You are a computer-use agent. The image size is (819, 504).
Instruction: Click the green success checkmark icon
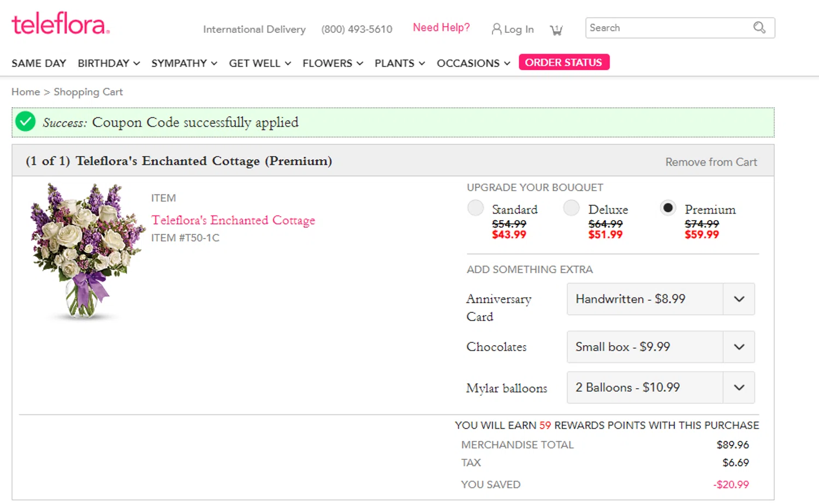(25, 121)
